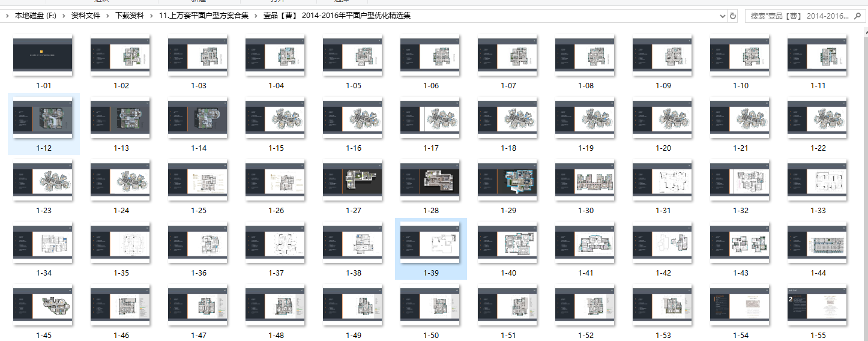The width and height of the screenshot is (868, 341).
Task: Click the file name 1-13
Action: click(121, 148)
